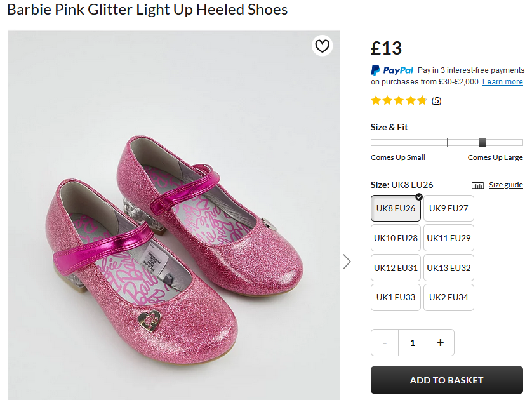Viewport: 532px width, 400px height.
Task: Select size UK8 EU26
Action: [x=396, y=208]
